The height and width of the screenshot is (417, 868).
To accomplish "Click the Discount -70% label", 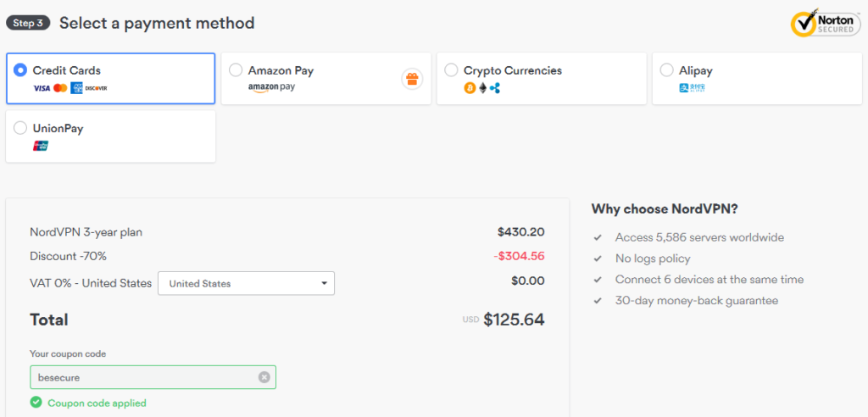I will (68, 257).
